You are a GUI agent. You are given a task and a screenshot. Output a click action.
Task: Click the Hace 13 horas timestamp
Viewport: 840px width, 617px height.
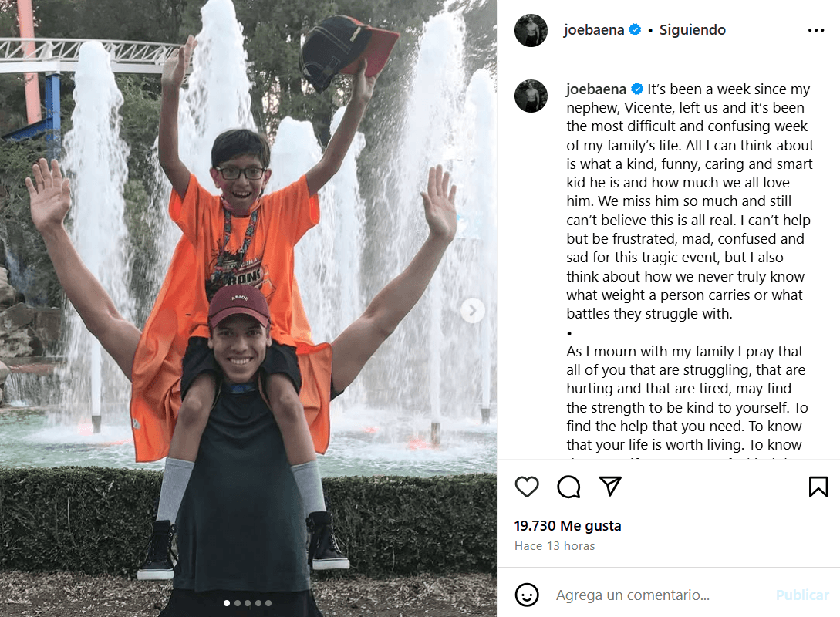(555, 546)
